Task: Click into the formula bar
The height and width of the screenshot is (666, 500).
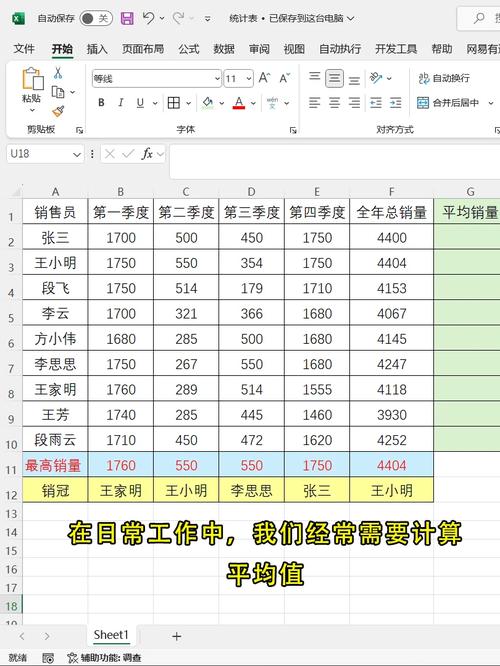Action: 334,161
